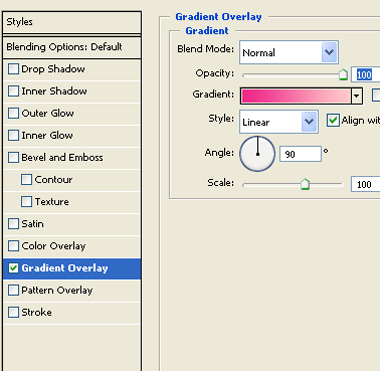Open the Inner Glow settings row
Image resolution: width=380 pixels, height=371 pixels.
tap(72, 135)
